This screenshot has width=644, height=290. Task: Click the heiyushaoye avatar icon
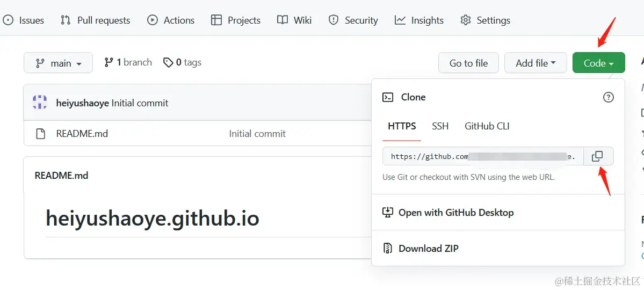(x=40, y=102)
